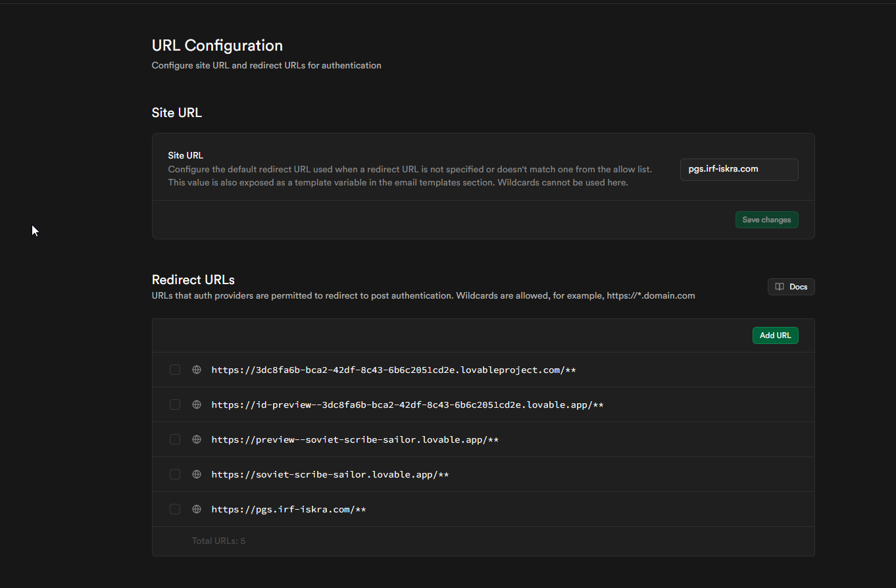Screen dimensions: 896x588
Task: Check the box for https://pgs.irf-iskra.com/**
Action: coord(175,509)
